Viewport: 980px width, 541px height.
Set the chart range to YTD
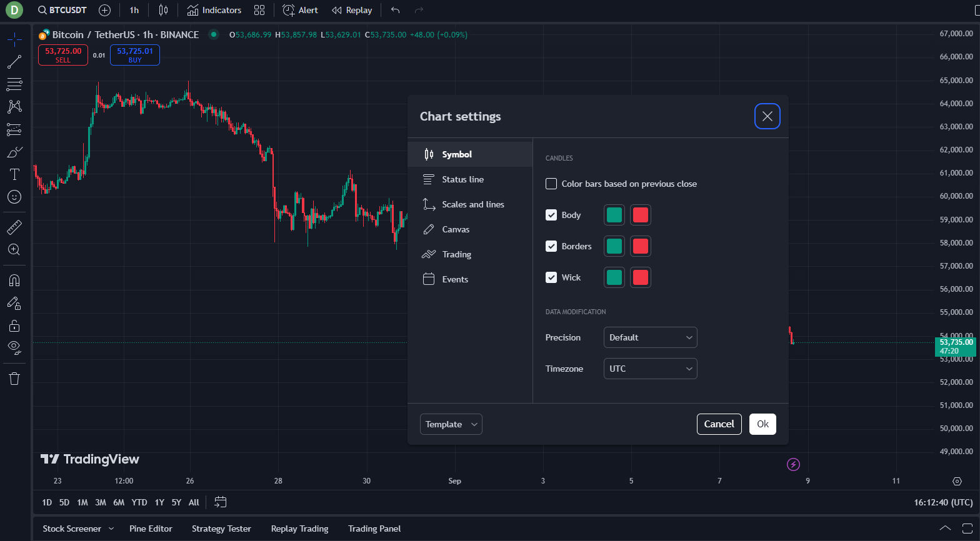(x=139, y=502)
